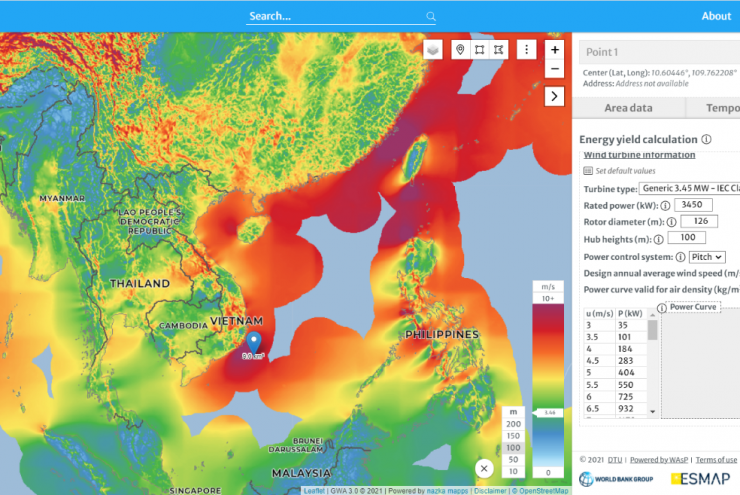Open the Power control system dropdown
740x495 pixels.
click(x=707, y=257)
